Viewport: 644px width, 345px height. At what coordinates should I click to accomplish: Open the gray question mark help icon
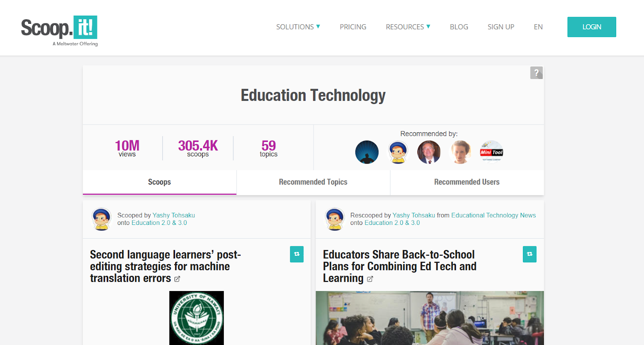[x=536, y=73]
